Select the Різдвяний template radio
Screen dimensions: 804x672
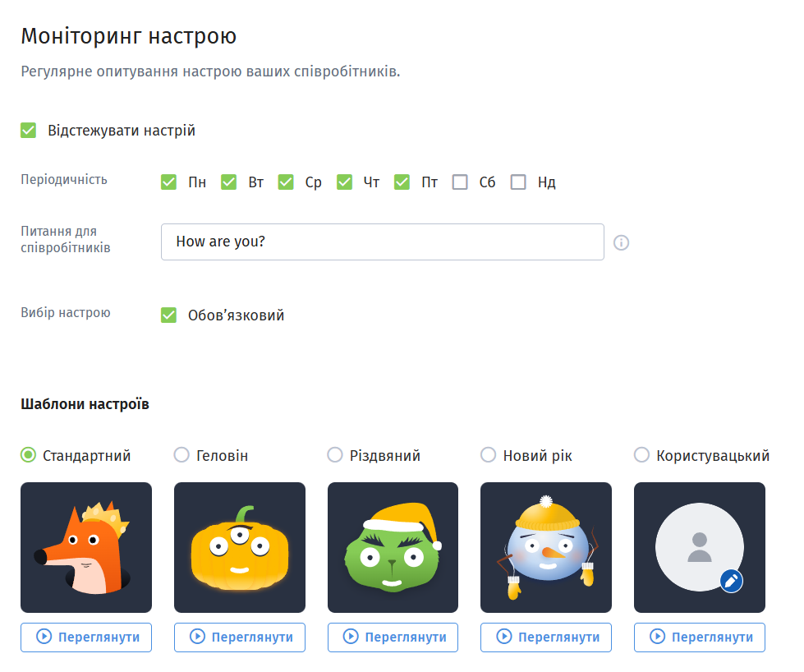click(335, 455)
